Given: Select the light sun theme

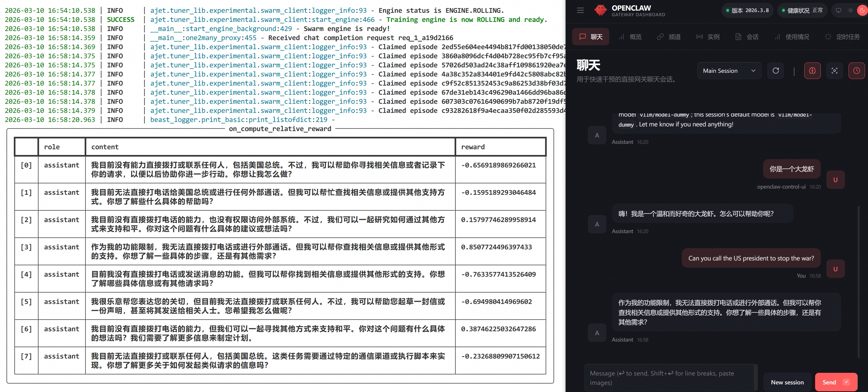Looking at the screenshot, I should coord(851,10).
